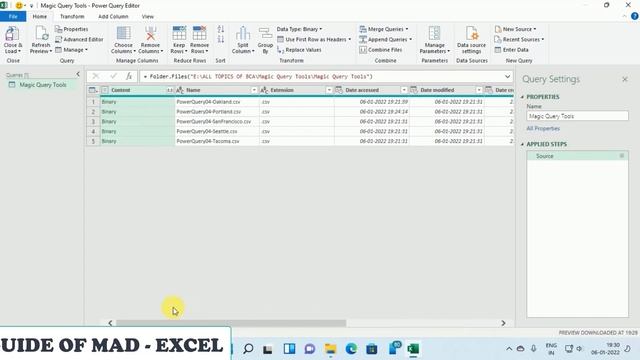Click the Close & Load icon
The image size is (640, 360).
click(x=12, y=34)
